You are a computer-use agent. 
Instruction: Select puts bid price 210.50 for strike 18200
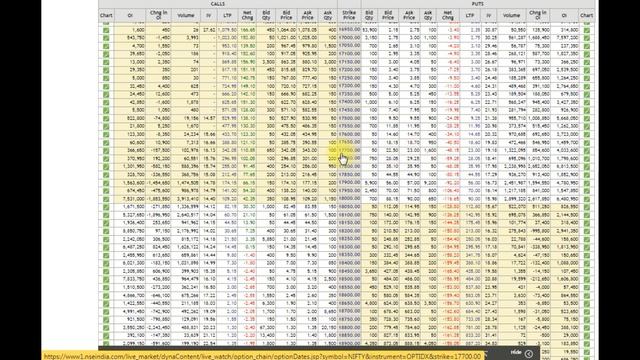click(391, 231)
